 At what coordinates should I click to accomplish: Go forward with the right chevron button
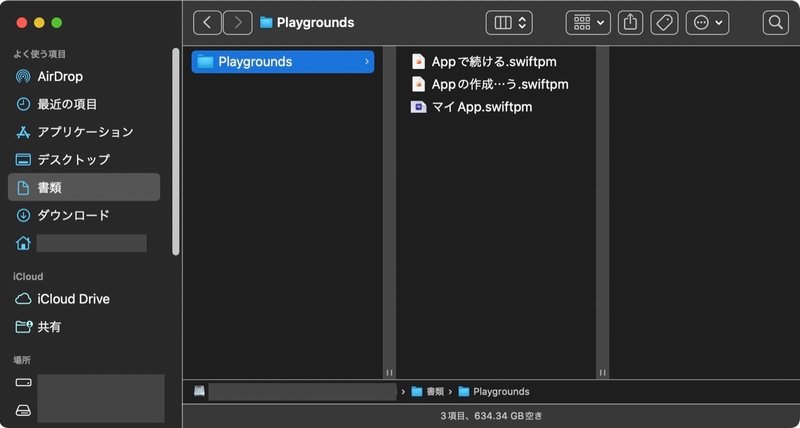238,22
